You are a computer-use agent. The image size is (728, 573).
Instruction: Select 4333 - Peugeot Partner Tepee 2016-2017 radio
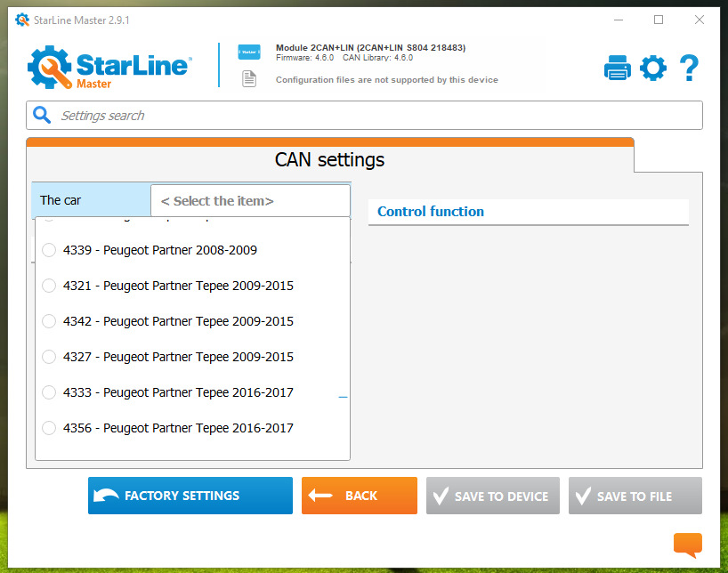[x=49, y=392]
